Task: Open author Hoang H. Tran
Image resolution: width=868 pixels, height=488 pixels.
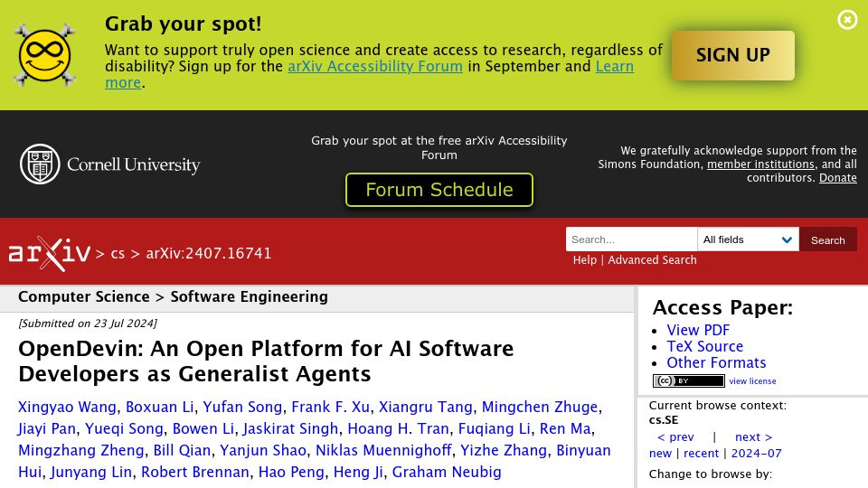Action: 398,428
